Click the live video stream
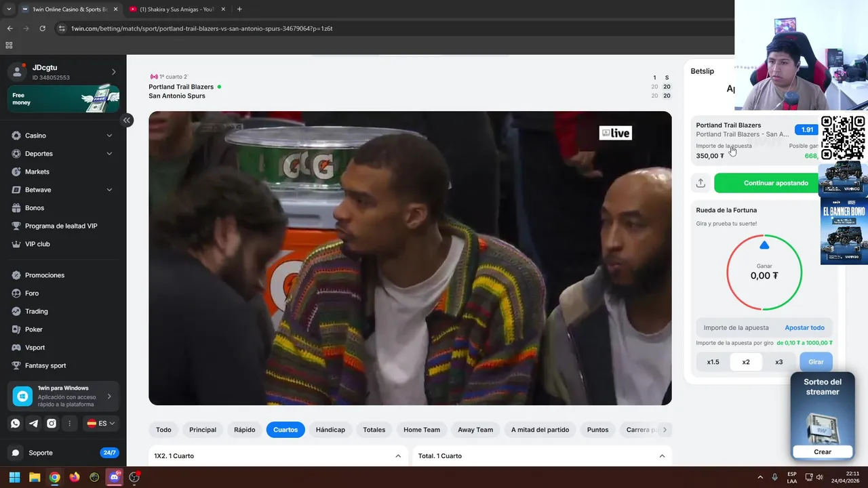Image resolution: width=868 pixels, height=488 pixels. pos(410,258)
